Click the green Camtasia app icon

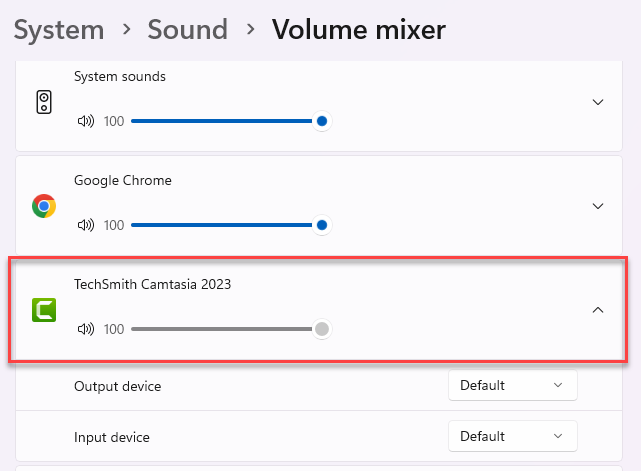tap(44, 310)
